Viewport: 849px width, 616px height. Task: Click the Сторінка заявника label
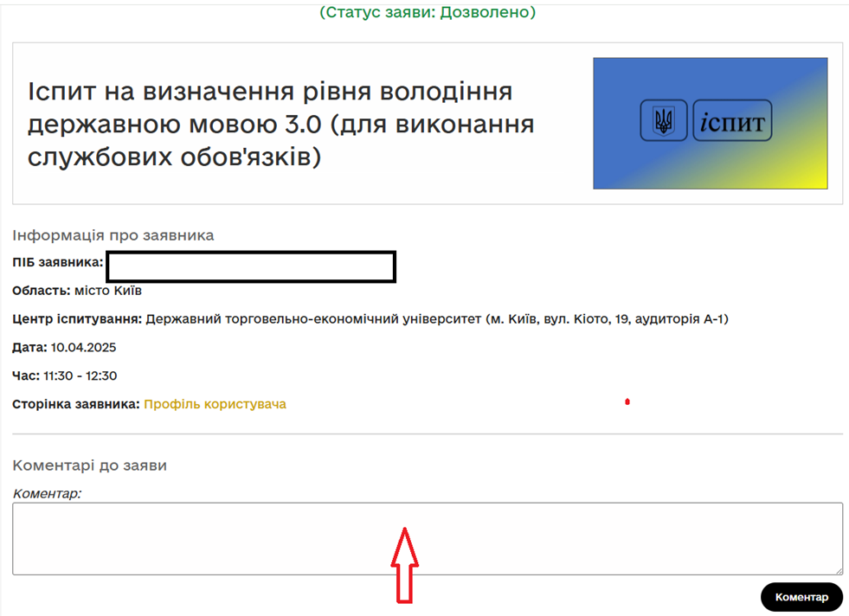(76, 404)
